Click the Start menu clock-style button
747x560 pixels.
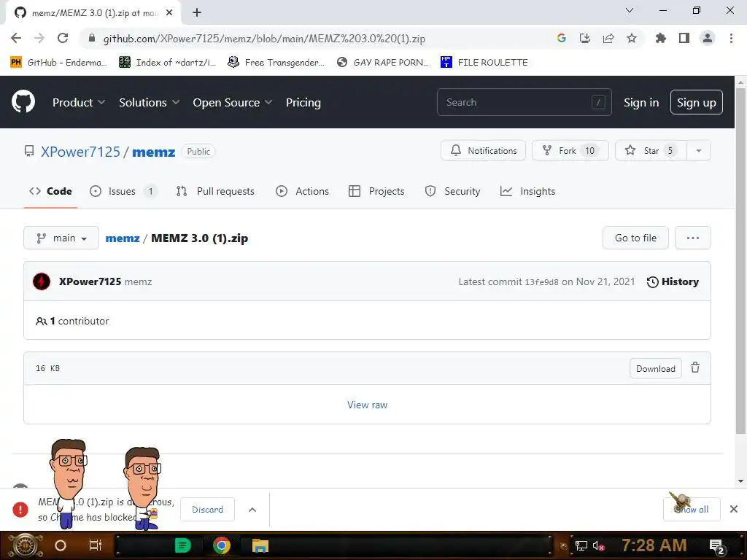click(x=24, y=545)
